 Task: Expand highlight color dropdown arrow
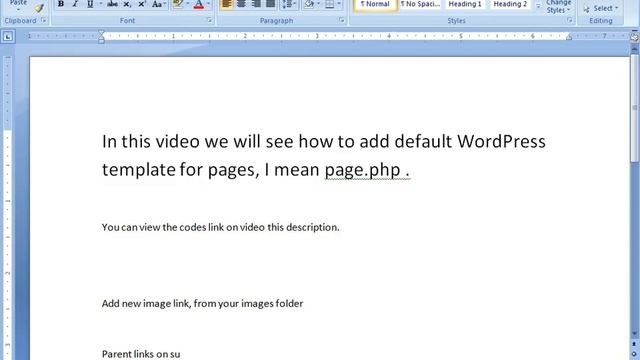pos(188,4)
